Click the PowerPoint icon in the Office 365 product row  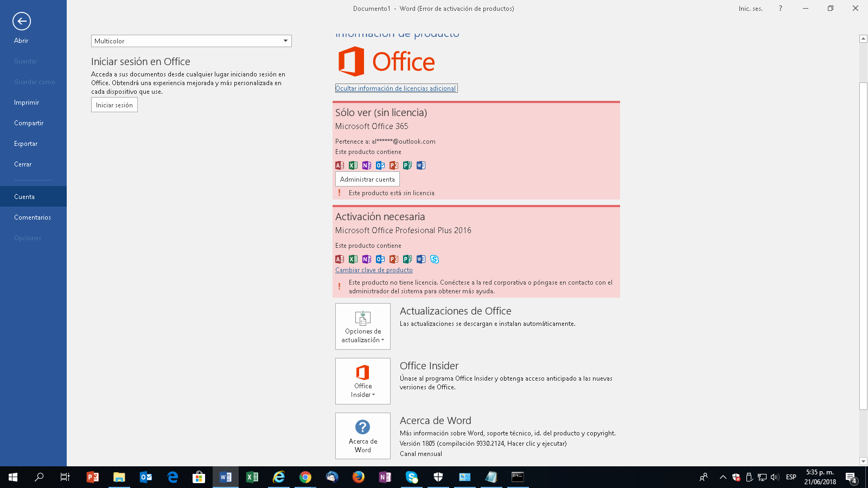(394, 165)
